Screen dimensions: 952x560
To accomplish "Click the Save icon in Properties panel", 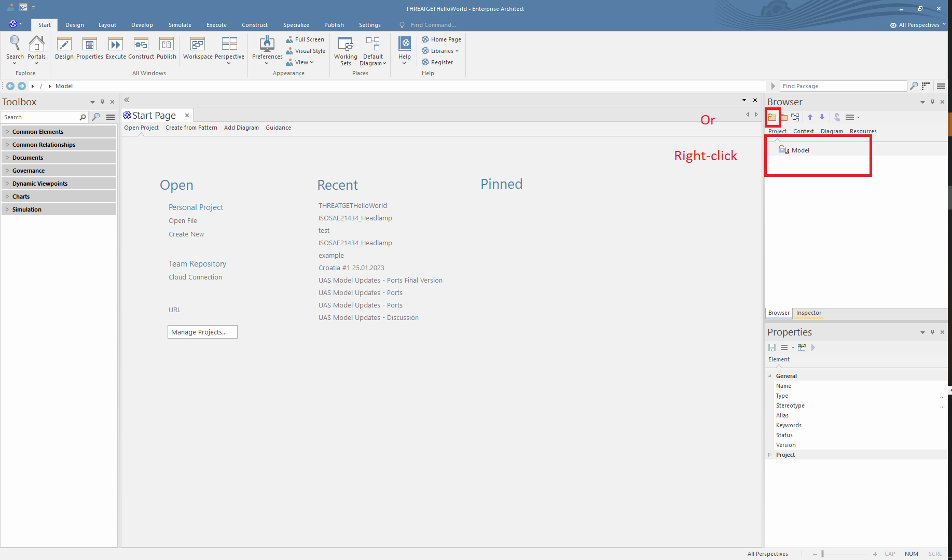I will coord(772,347).
